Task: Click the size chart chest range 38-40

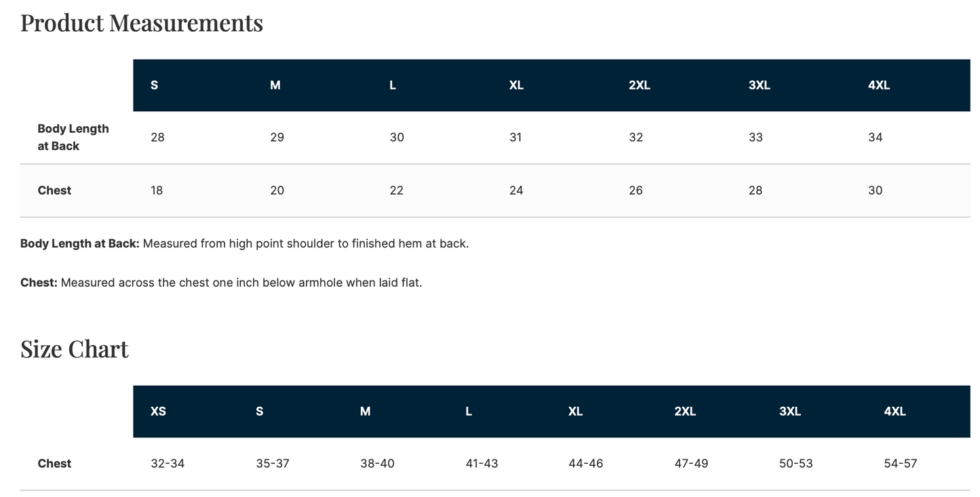Action: click(x=377, y=464)
